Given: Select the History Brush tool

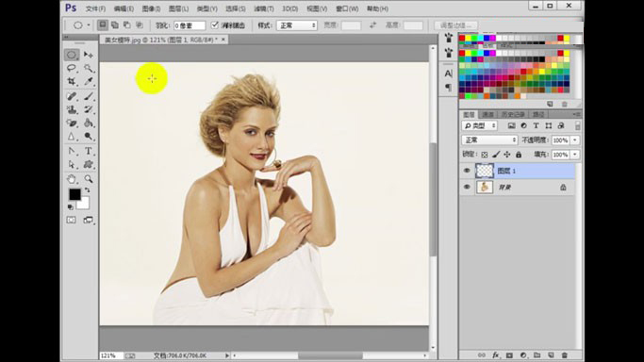Looking at the screenshot, I should [x=89, y=109].
